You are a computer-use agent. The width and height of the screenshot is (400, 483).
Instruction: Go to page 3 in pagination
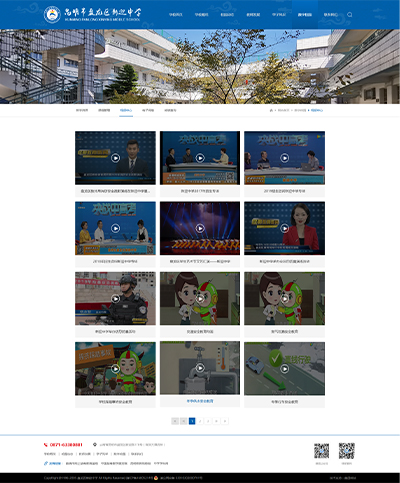(208, 421)
